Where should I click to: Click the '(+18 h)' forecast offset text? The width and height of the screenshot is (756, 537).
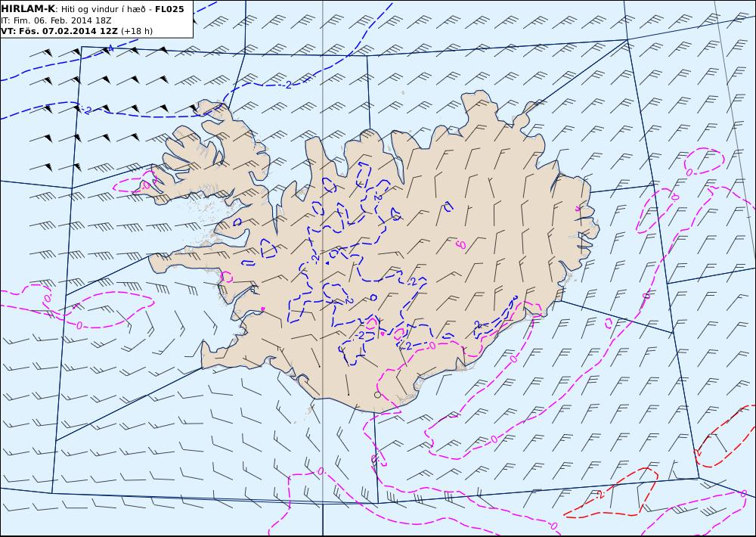(x=137, y=31)
